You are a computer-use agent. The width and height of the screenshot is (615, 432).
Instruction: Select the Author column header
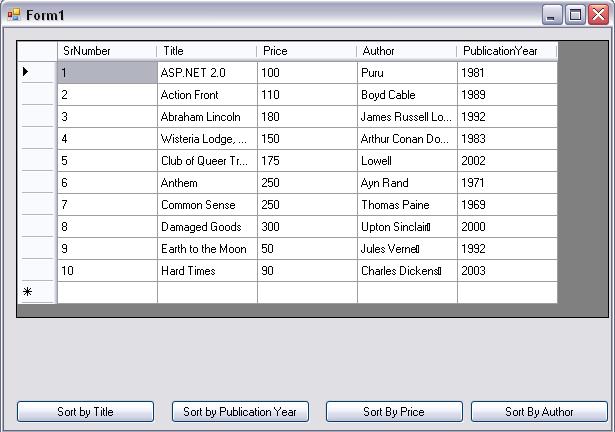(x=407, y=51)
